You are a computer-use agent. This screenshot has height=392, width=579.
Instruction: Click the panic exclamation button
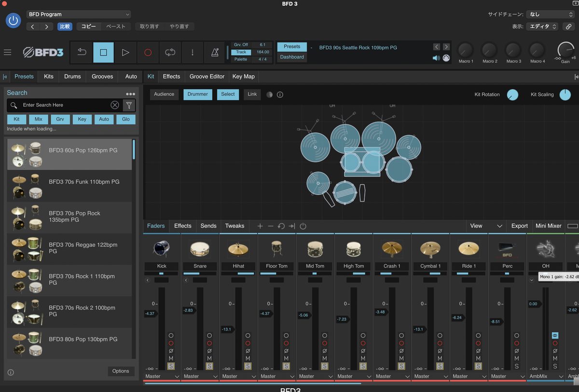192,52
